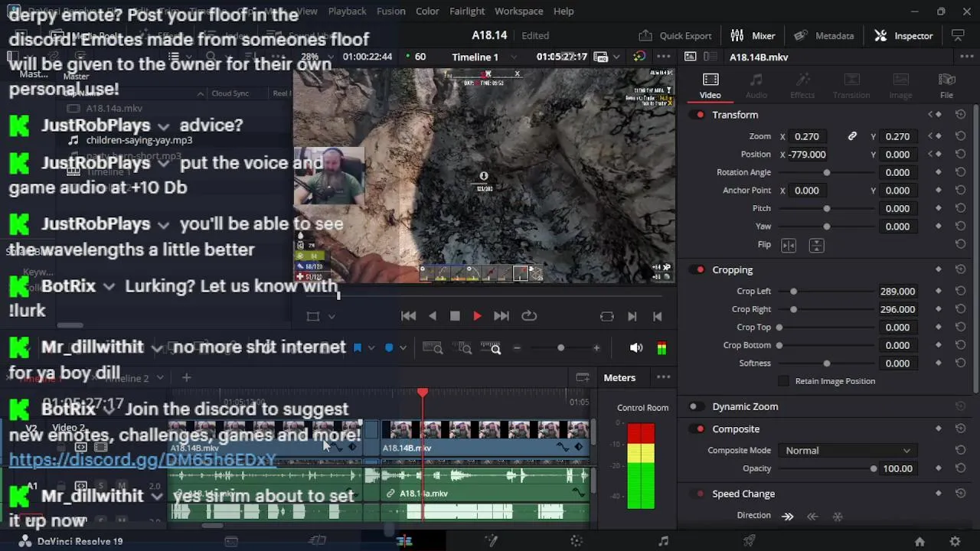Viewport: 980px width, 551px height.
Task: Toggle Transform section enable switch
Action: [x=697, y=115]
